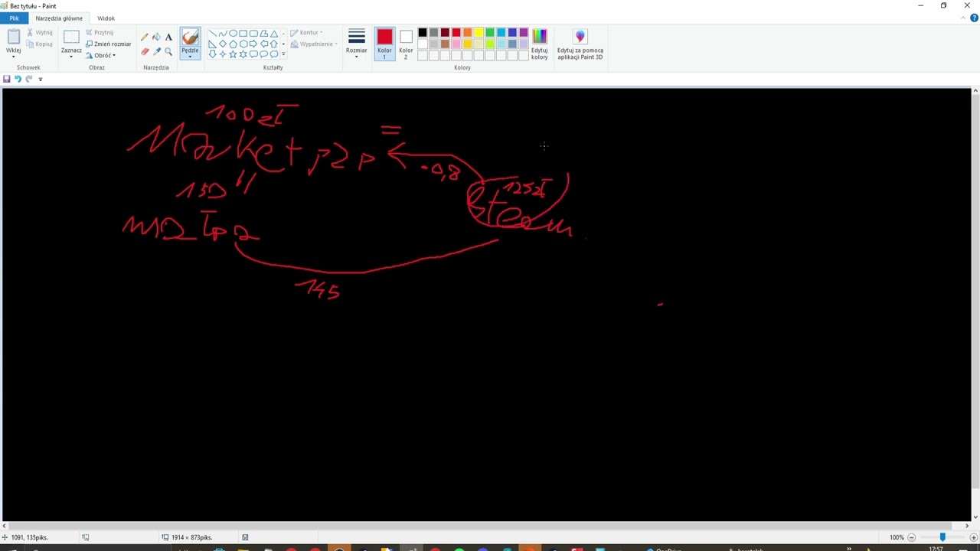Click the horizontal scrollbar right arrow
980x551 pixels.
tap(966, 526)
